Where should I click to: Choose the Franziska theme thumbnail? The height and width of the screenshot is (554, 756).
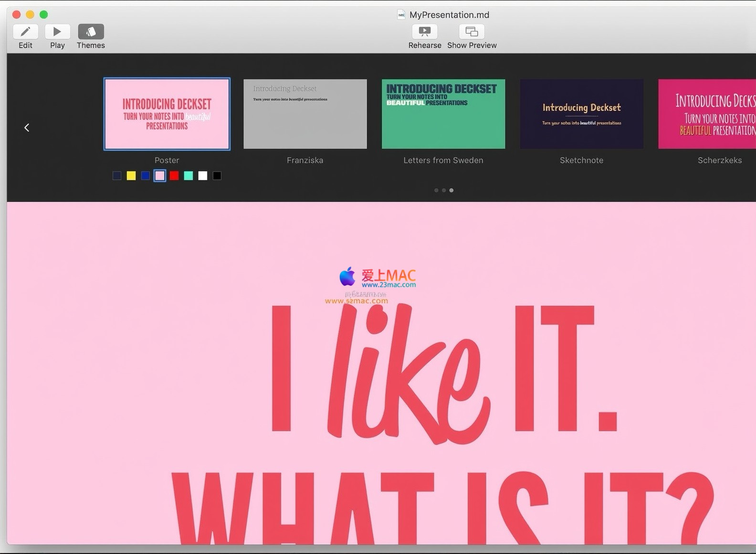point(305,114)
